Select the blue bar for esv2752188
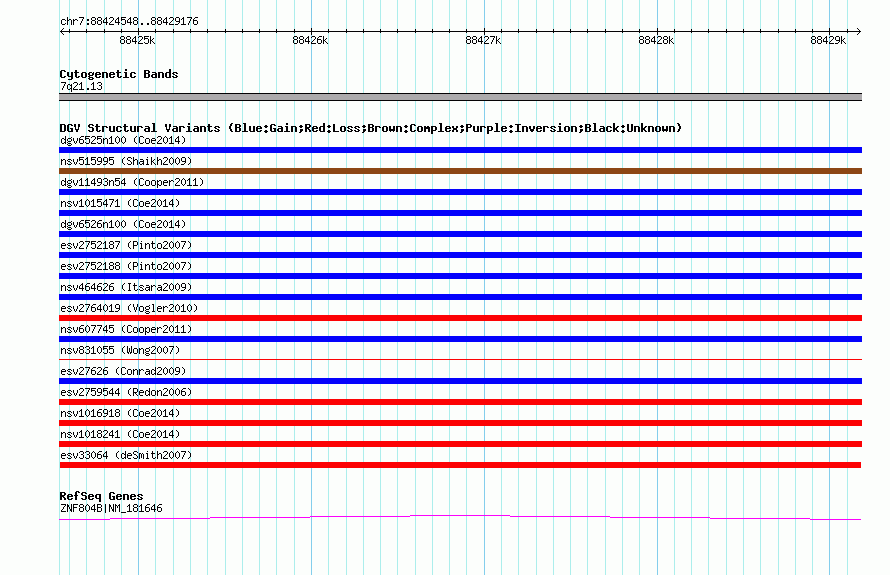This screenshot has width=890, height=575. coord(460,276)
